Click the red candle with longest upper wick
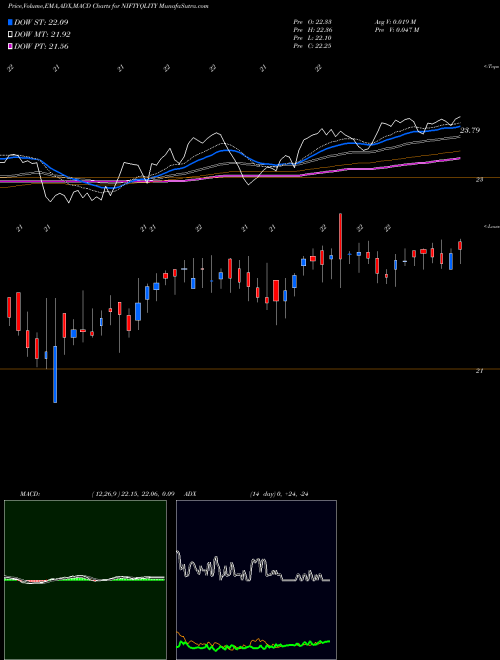500x660 pixels. pos(340,236)
